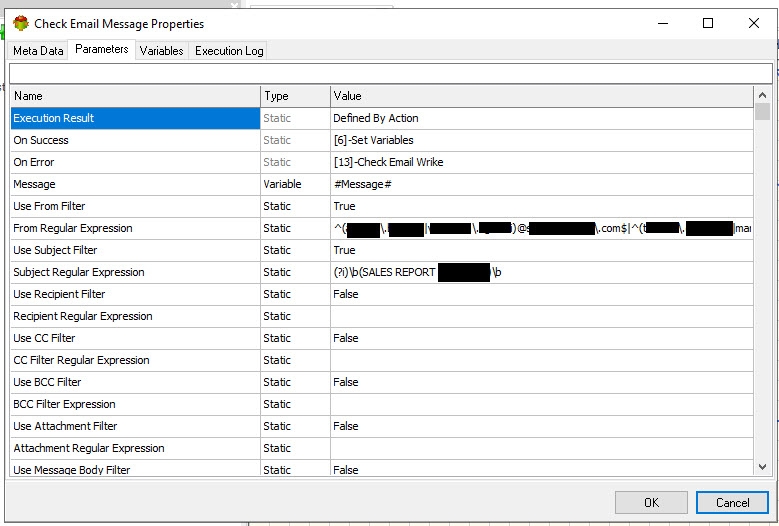This screenshot has width=779, height=526.
Task: Click the OK button
Action: click(651, 503)
